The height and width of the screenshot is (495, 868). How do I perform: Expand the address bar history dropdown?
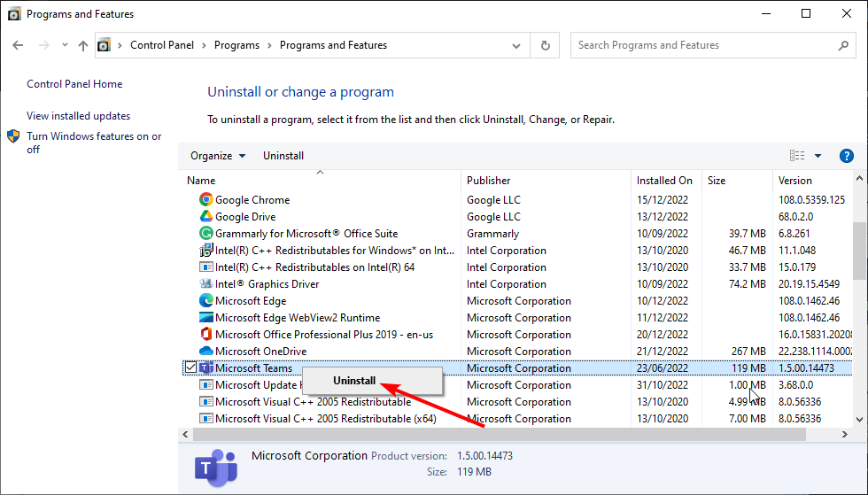(x=515, y=45)
